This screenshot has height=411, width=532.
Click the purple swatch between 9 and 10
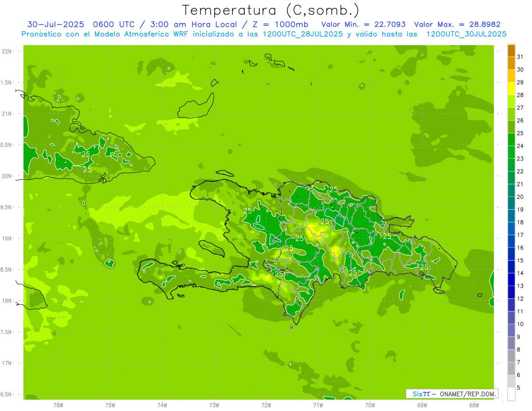coord(511,330)
